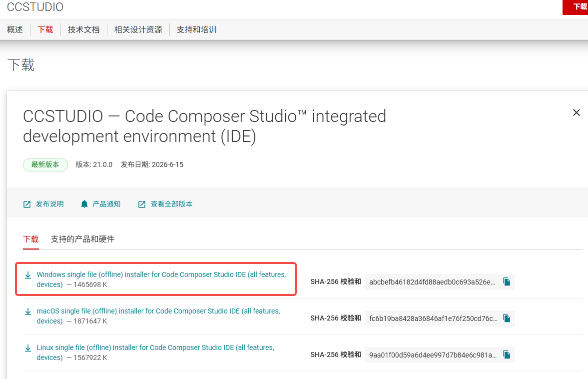Close the CCSTUDIO download panel
This screenshot has height=379, width=588.
coord(577,112)
